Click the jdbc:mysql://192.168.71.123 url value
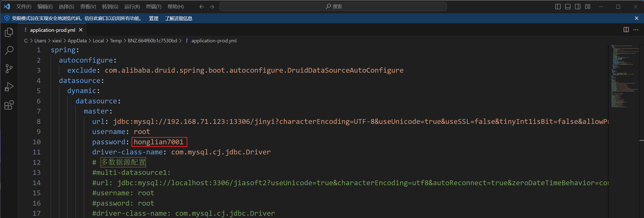This screenshot has width=644, height=218. pos(361,122)
